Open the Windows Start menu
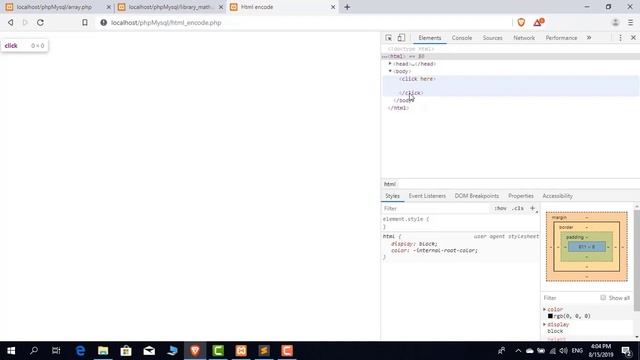640x360 pixels. pos(11,351)
